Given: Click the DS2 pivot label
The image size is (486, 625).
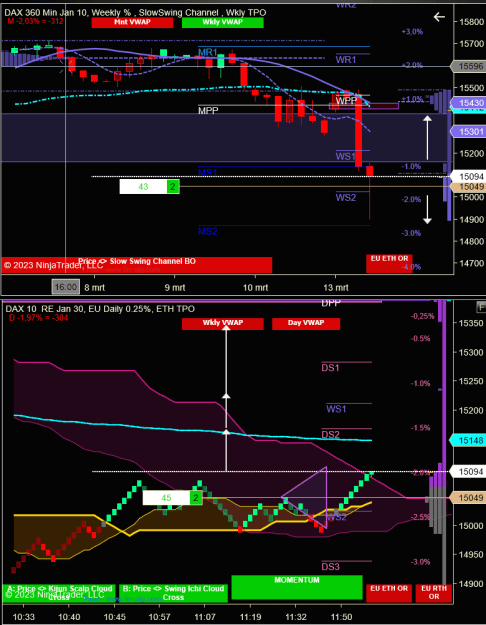Looking at the screenshot, I should pyautogui.click(x=331, y=434).
